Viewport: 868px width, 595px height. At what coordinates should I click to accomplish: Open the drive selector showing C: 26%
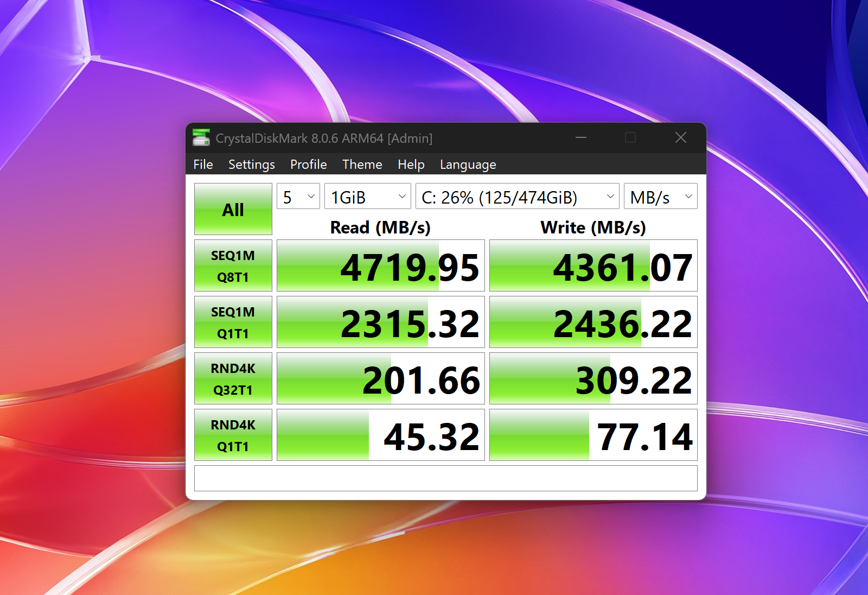(518, 197)
